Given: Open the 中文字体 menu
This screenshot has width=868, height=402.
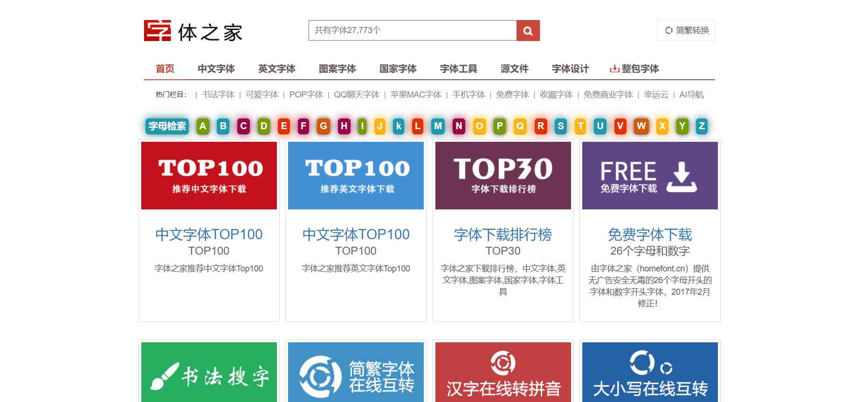Looking at the screenshot, I should coord(216,69).
